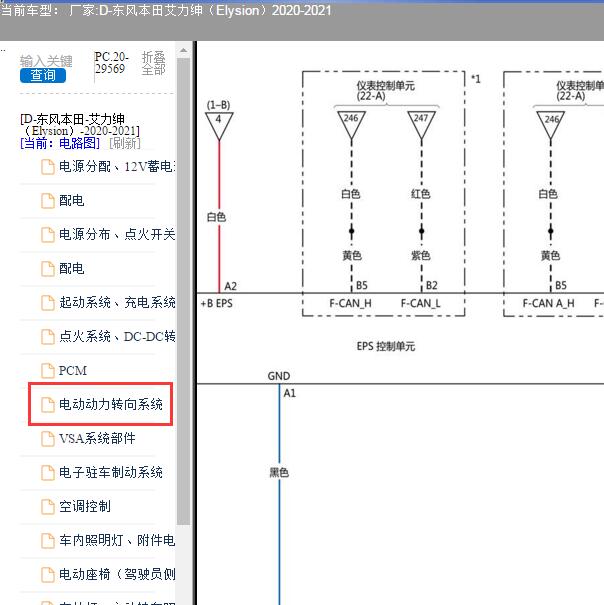Focus the 输入关键 keyword input field
Viewport: 604px width, 605px height.
pos(46,61)
